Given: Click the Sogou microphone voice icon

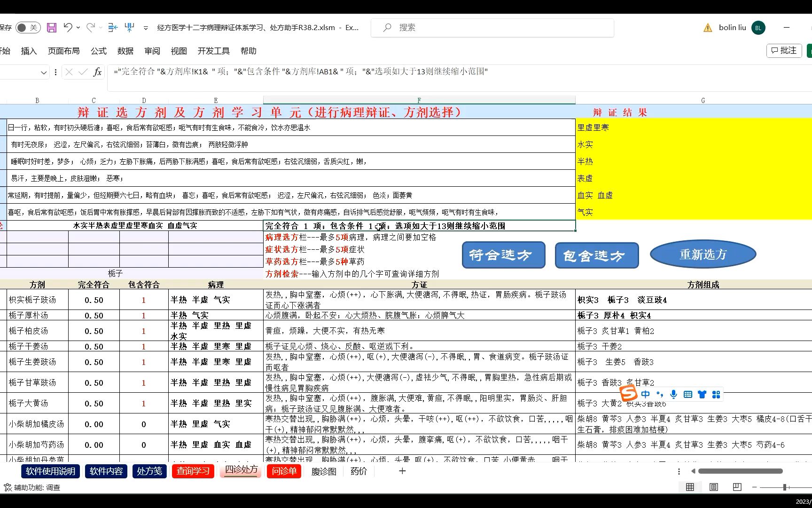Looking at the screenshot, I should (674, 394).
